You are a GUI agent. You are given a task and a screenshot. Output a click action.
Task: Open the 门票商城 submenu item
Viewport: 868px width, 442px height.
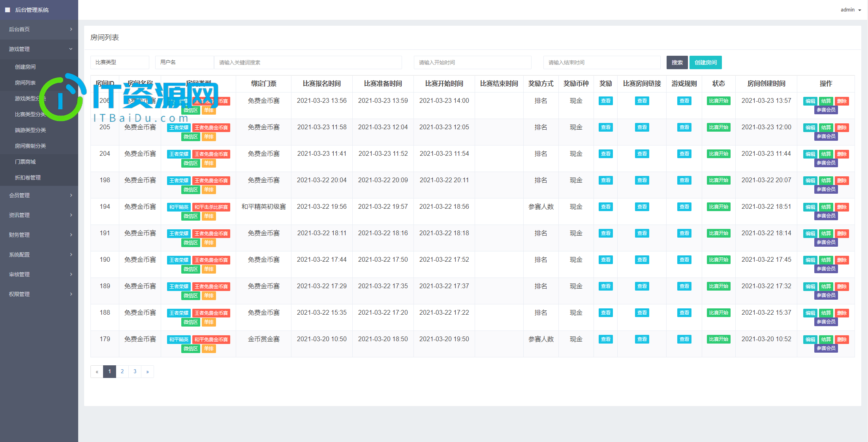point(39,162)
